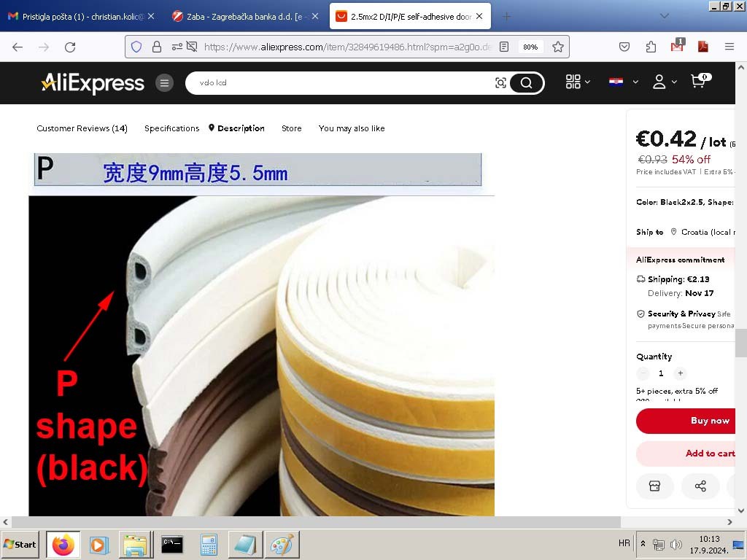The image size is (747, 560).
Task: Switch to the Specifications tab
Action: pos(171,128)
